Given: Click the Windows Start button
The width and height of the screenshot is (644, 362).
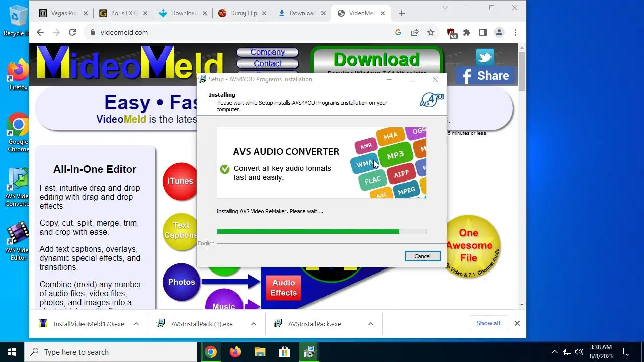Looking at the screenshot, I should [x=12, y=352].
